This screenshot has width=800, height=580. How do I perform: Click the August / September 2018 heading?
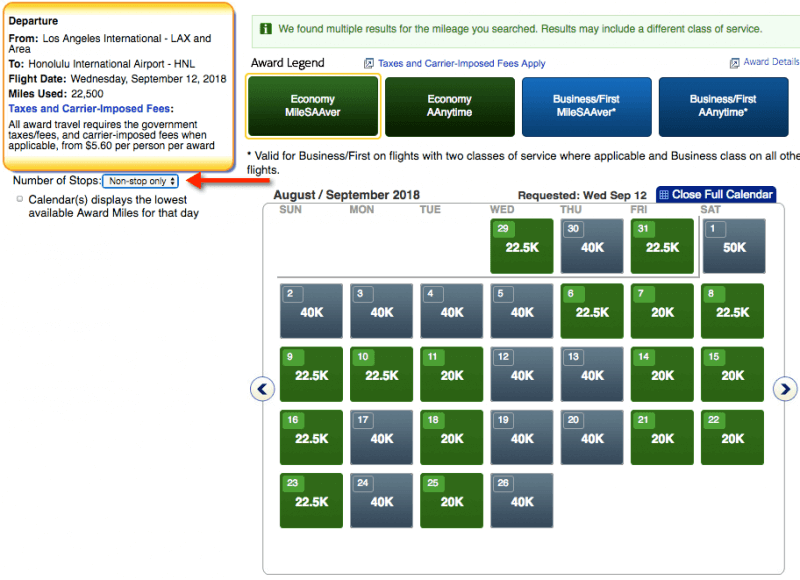pyautogui.click(x=346, y=195)
